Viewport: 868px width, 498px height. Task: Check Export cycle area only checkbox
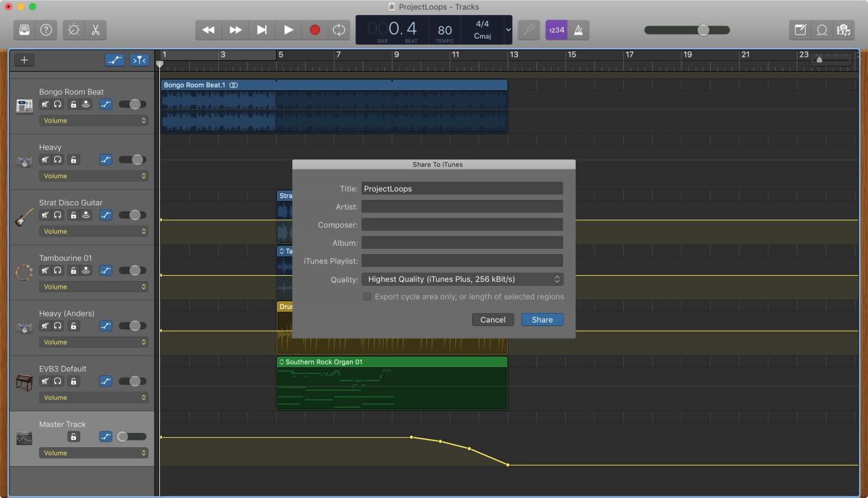point(367,297)
